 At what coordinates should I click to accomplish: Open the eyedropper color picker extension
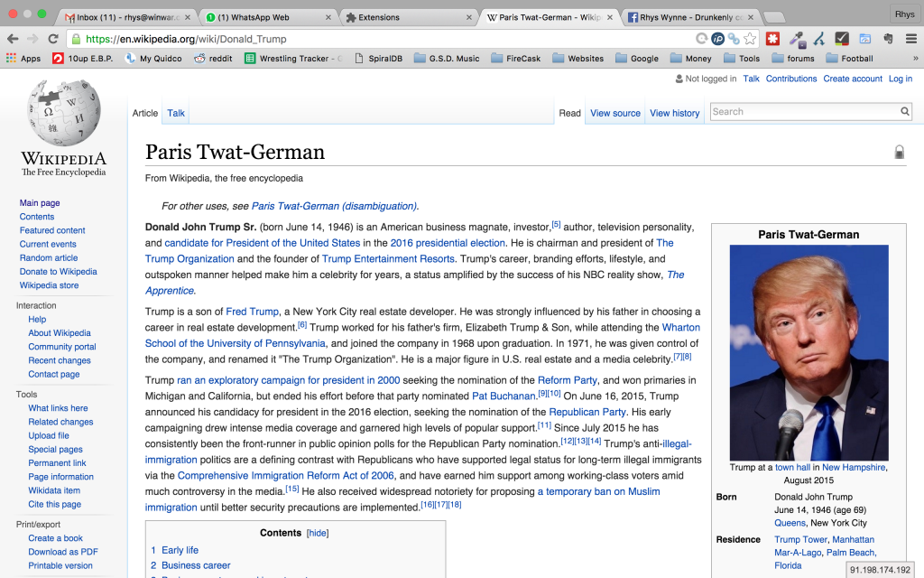(798, 39)
